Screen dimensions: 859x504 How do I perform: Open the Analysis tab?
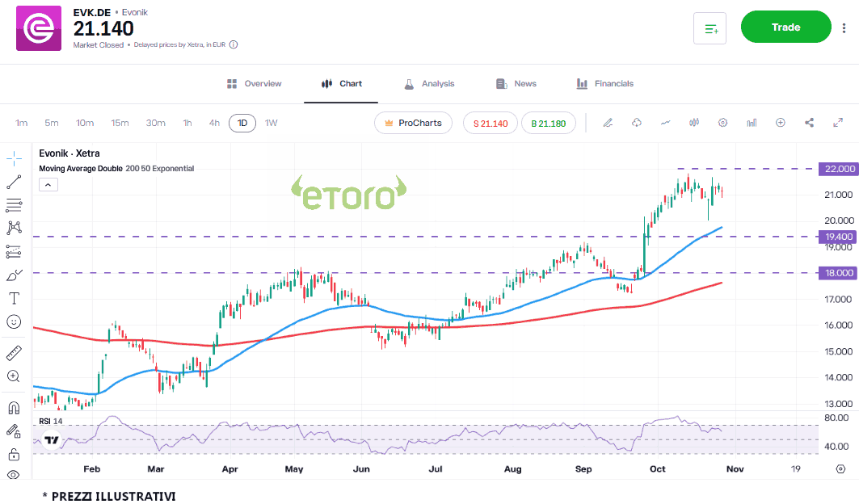(x=430, y=84)
